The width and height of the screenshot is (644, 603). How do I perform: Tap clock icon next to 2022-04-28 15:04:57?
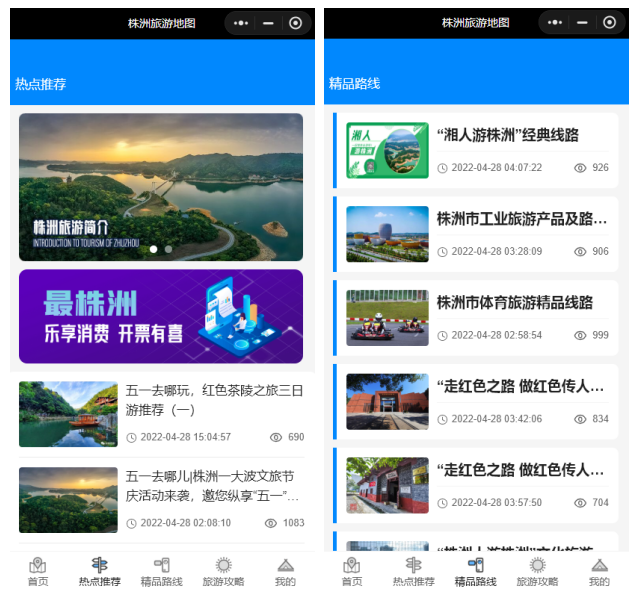(x=131, y=438)
